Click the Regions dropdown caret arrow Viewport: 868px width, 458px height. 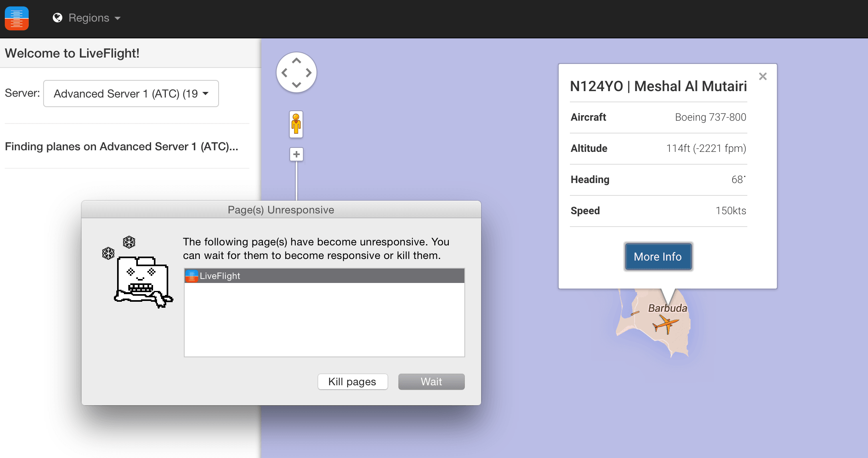(x=117, y=18)
